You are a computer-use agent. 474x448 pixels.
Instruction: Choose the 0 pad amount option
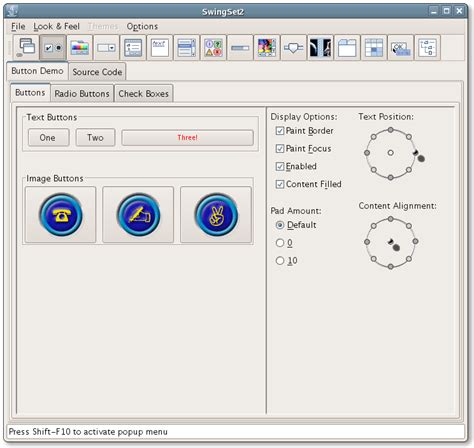coord(280,243)
